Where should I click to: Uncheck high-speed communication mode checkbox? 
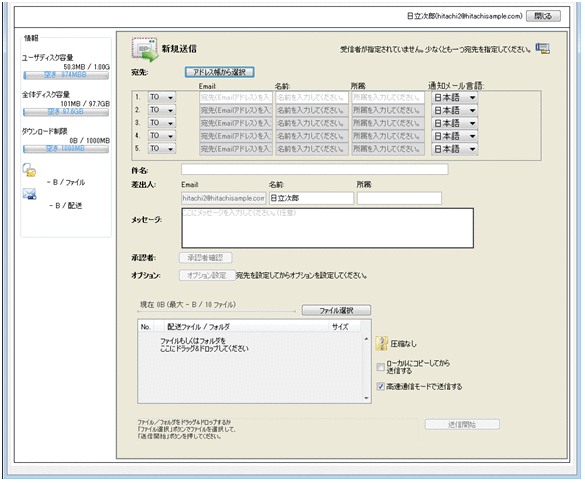point(380,386)
